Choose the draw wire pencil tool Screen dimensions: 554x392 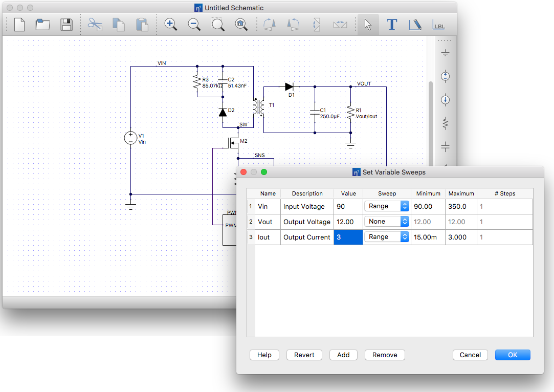[415, 25]
